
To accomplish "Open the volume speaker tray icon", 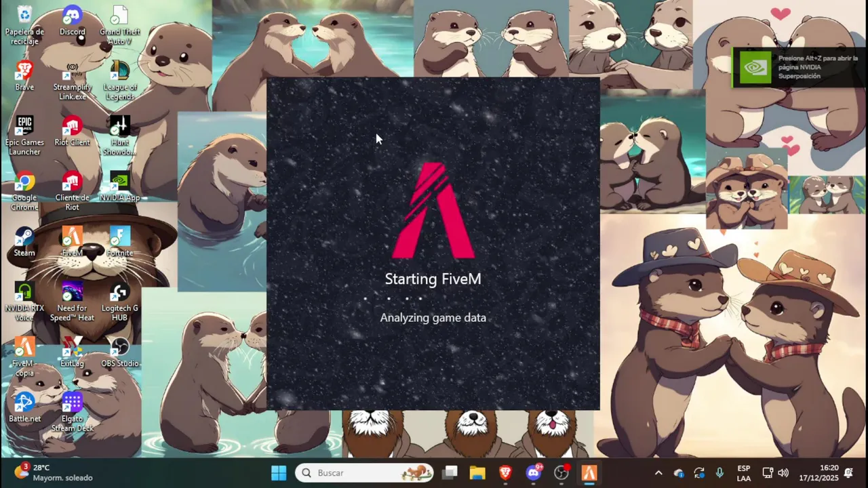I will click(783, 473).
